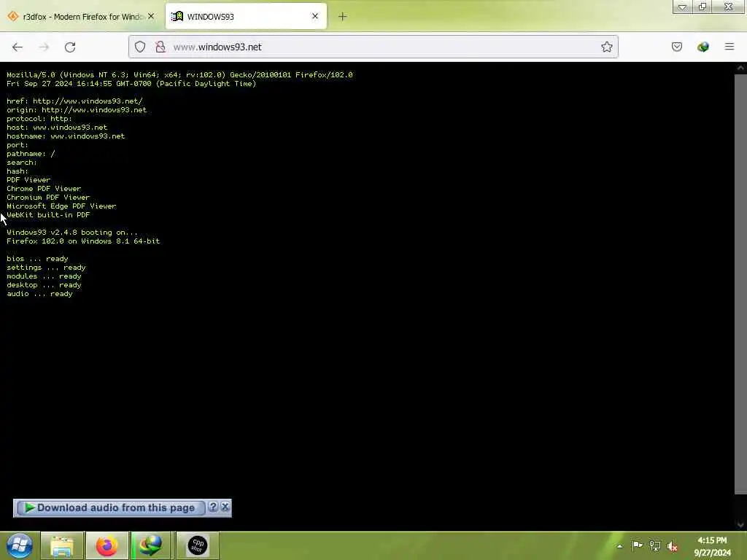Click the text 'Windows93 v2.4.8 booting on...'
This screenshot has height=560, width=747.
pyautogui.click(x=72, y=233)
